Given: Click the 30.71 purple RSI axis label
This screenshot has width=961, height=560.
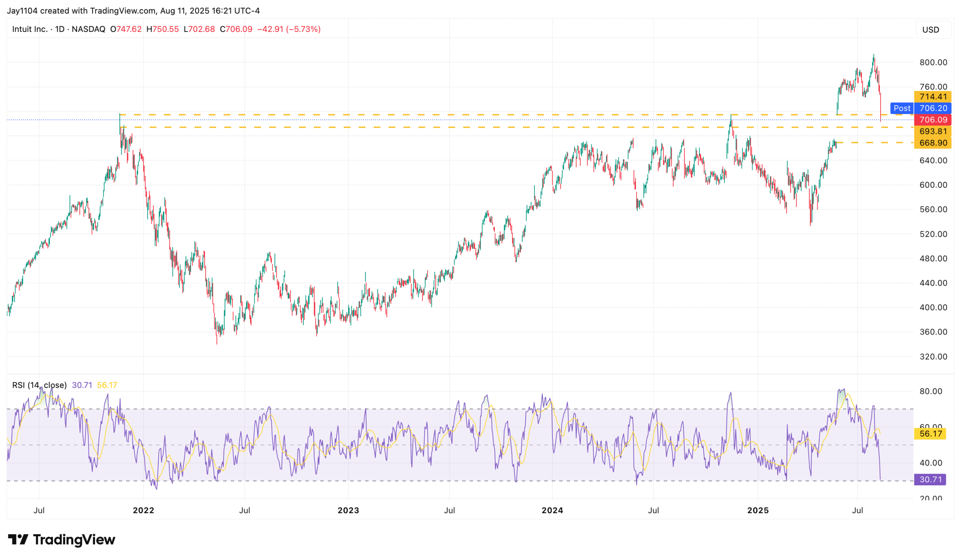Looking at the screenshot, I should (x=930, y=480).
